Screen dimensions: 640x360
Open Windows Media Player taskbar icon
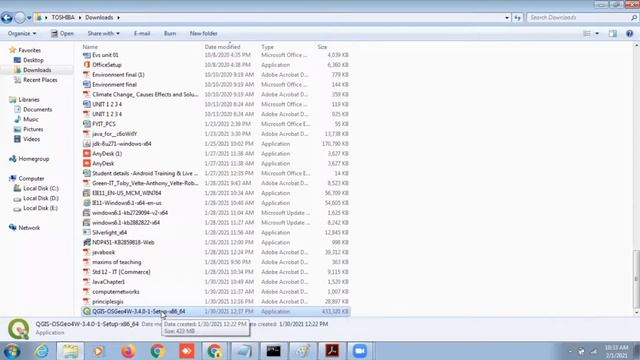pos(99,351)
